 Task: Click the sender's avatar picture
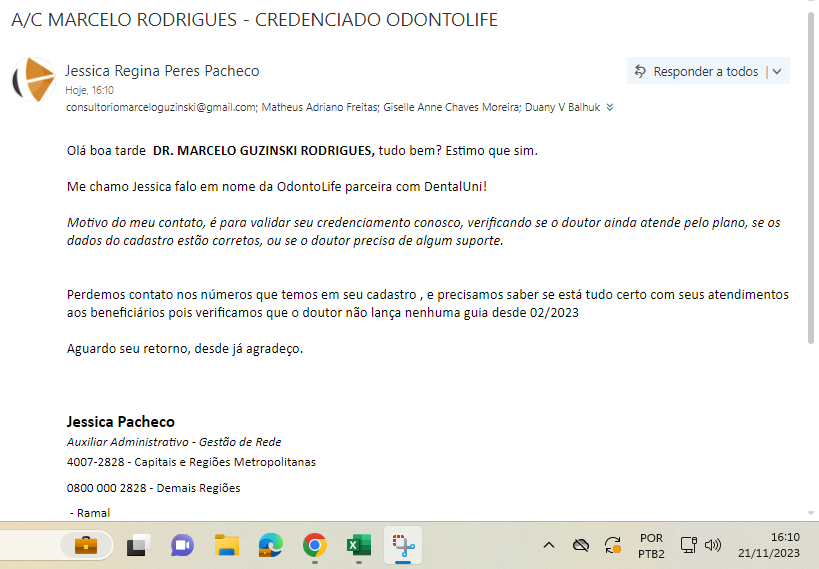[34, 79]
